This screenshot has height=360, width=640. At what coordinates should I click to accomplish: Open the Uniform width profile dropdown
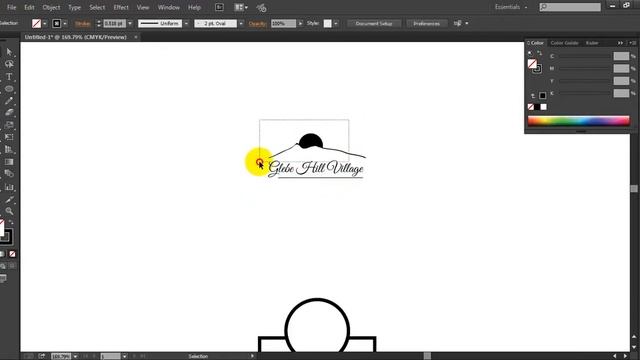tap(186, 24)
